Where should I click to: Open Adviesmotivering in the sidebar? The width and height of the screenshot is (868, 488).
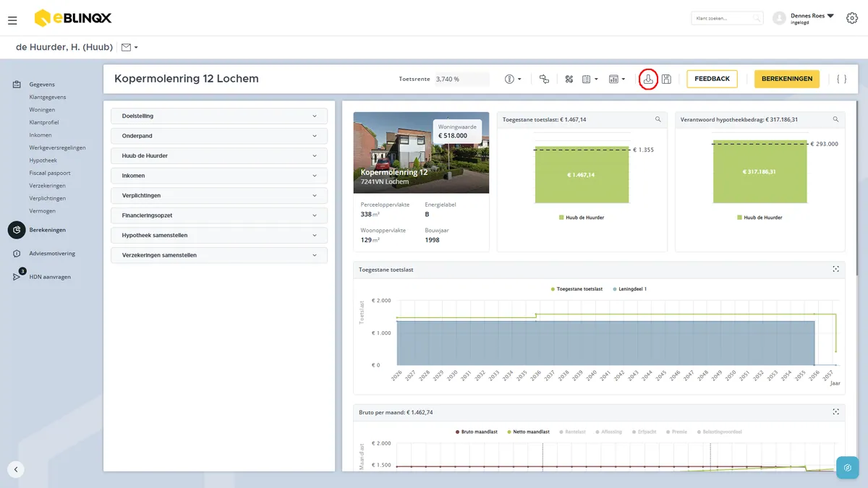point(52,254)
